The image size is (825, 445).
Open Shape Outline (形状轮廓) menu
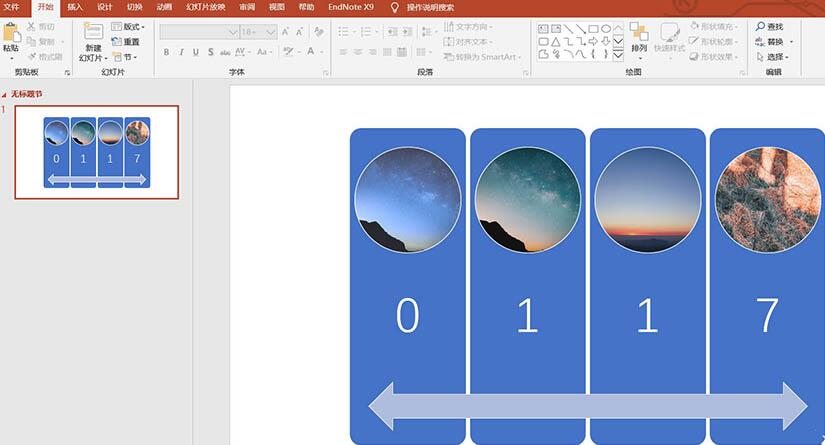715,41
